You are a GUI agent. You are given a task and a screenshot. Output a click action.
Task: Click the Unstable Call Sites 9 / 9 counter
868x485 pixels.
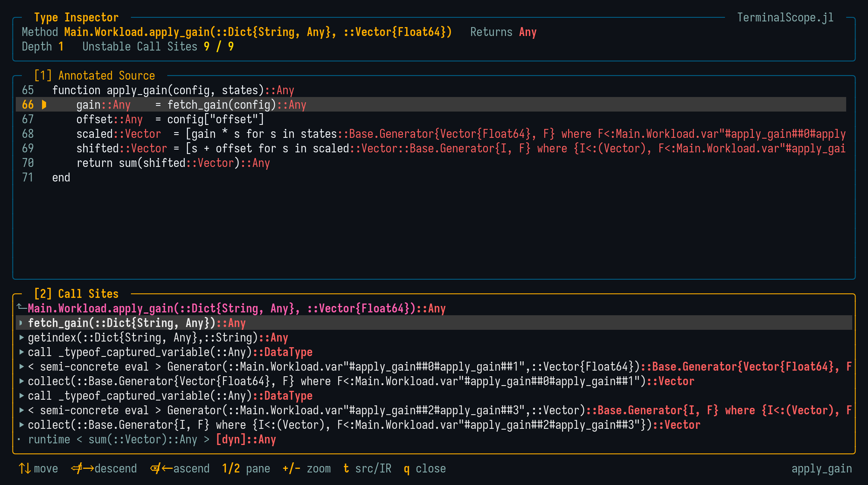pos(158,46)
